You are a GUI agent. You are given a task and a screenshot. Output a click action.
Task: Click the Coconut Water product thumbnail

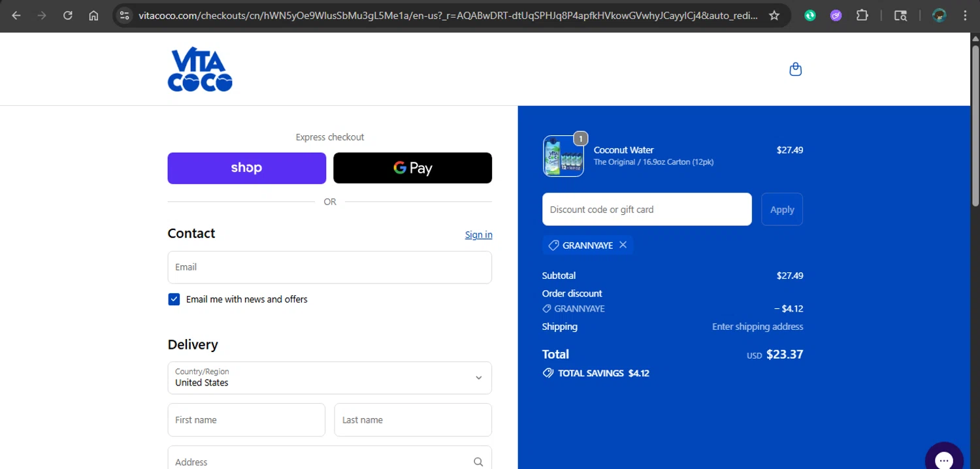point(563,156)
